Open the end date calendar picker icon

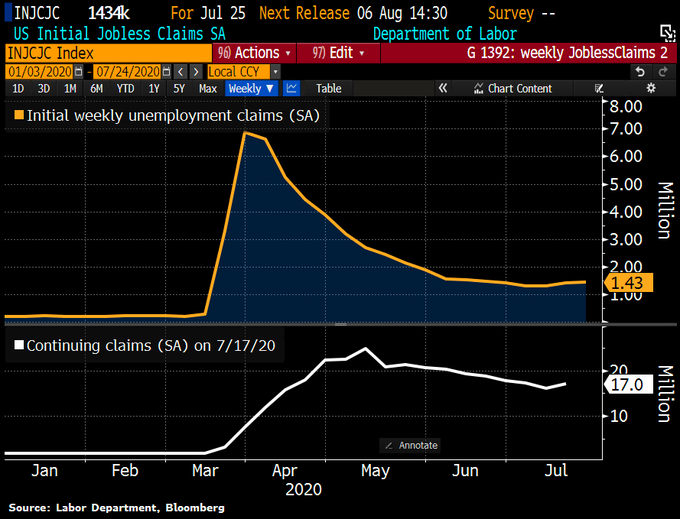166,71
